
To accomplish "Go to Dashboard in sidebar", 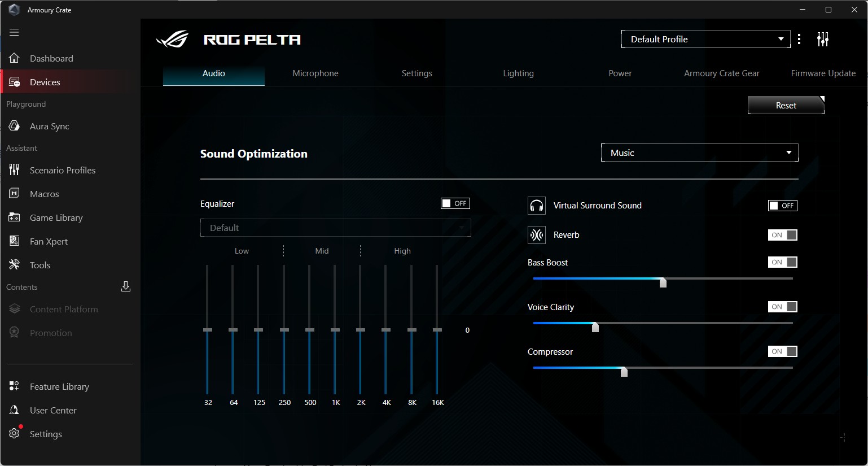I will 51,58.
